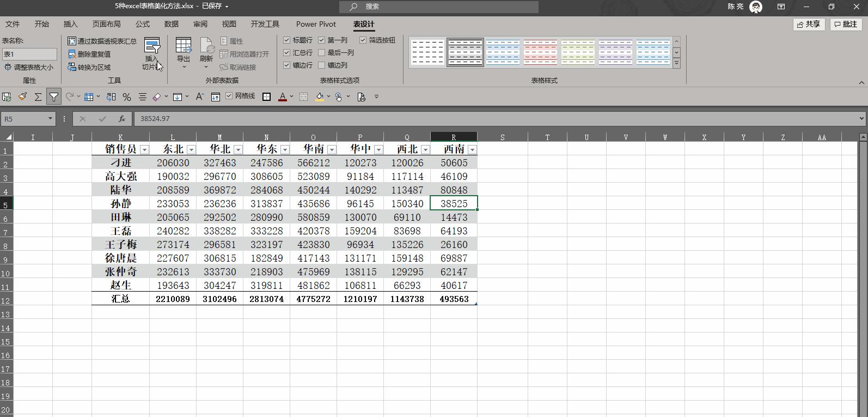The width and height of the screenshot is (868, 417).
Task: Click the red font color A icon
Action: coord(282,97)
